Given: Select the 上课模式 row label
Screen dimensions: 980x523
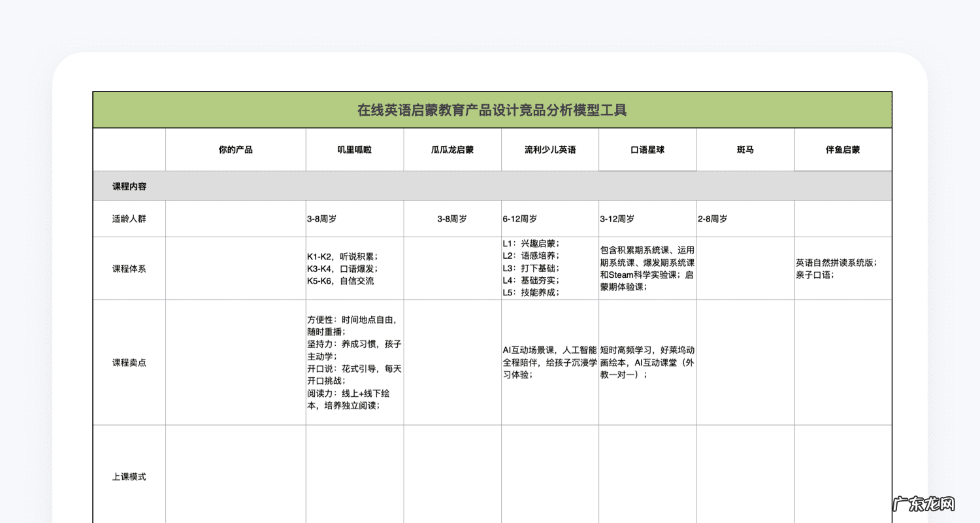Looking at the screenshot, I should [129, 476].
